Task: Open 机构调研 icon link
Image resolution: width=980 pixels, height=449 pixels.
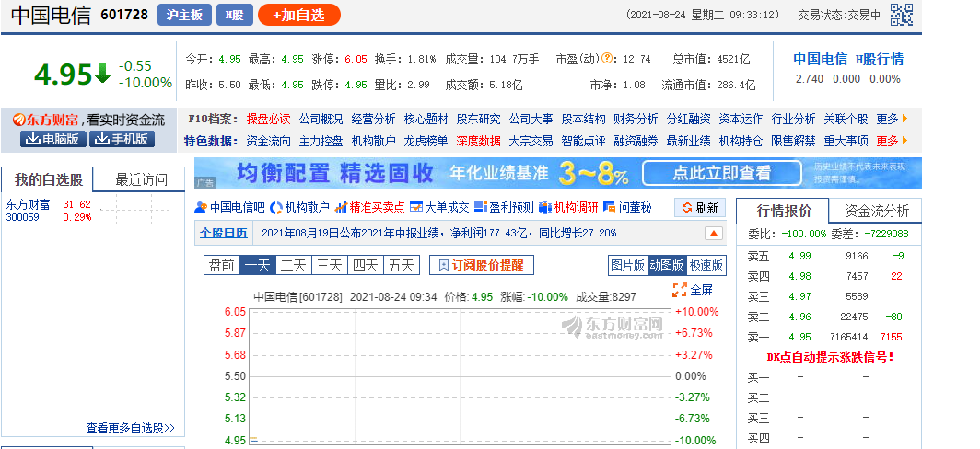Action: click(568, 207)
